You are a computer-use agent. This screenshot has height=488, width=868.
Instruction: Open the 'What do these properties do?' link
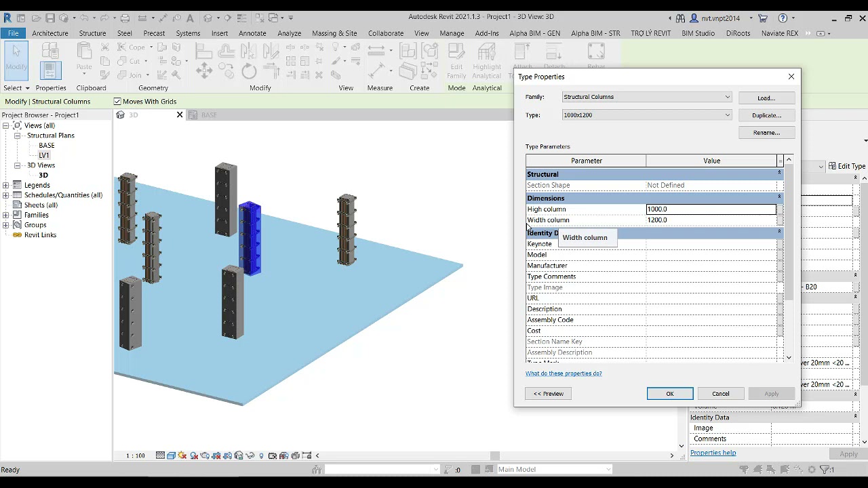(564, 373)
